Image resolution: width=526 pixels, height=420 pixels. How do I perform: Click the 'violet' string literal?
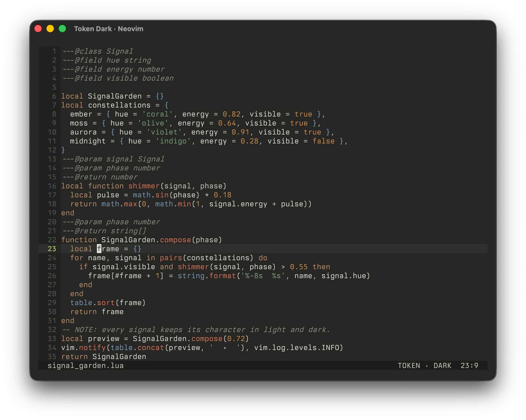coord(165,132)
